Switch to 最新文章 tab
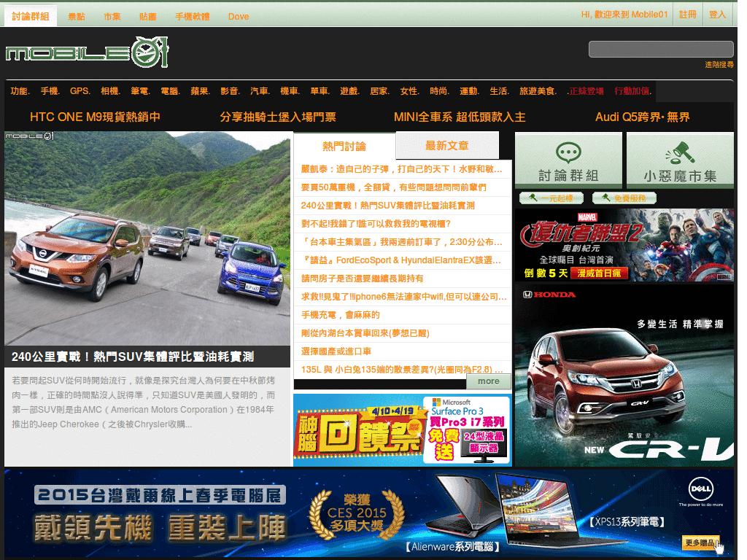The image size is (747, 560). pos(447,145)
